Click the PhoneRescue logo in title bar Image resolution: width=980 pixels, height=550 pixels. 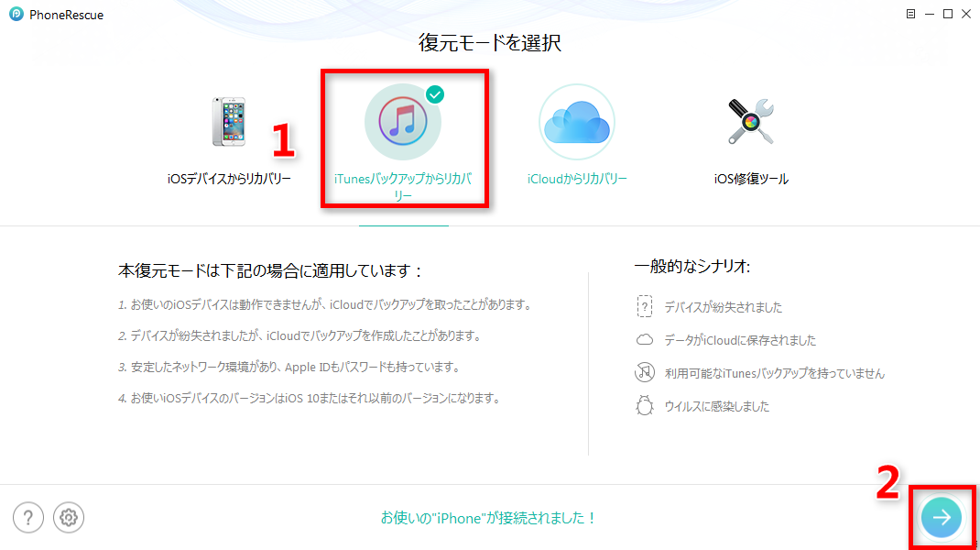16,15
